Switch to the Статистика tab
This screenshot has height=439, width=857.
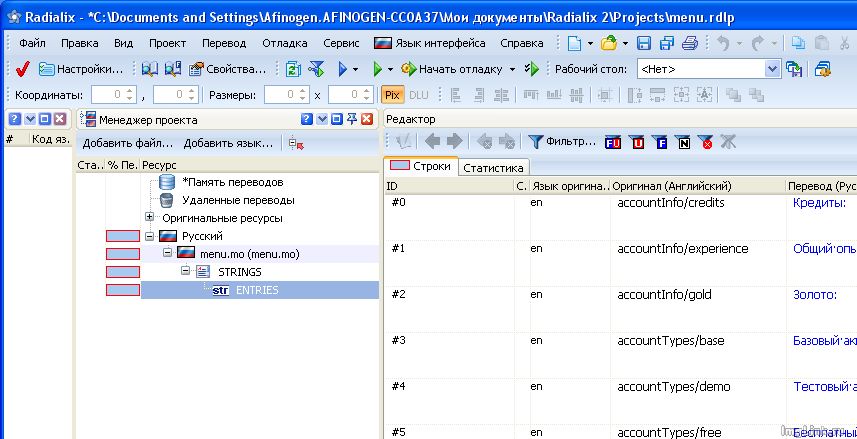point(493,168)
